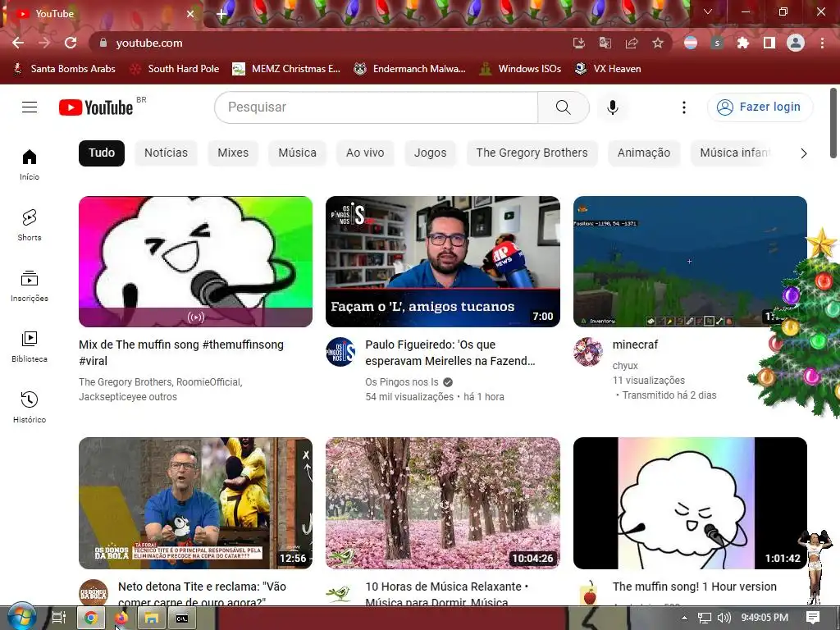Viewport: 840px width, 630px height.
Task: Open the MEMZ Christmas bookmark
Action: tap(286, 69)
